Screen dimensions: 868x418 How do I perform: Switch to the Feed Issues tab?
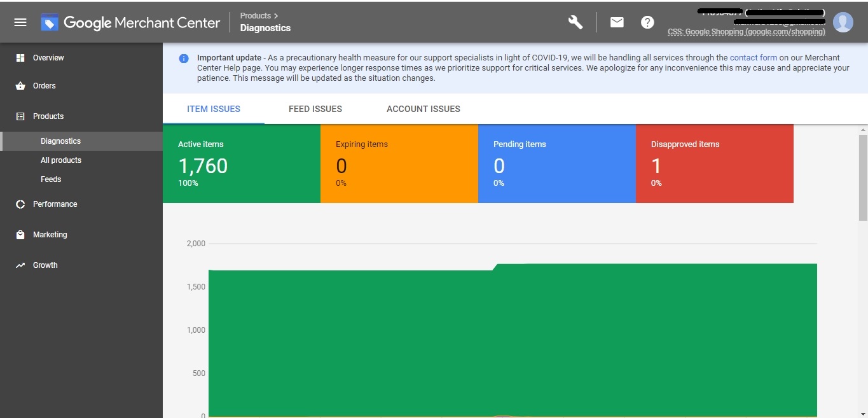coord(315,109)
